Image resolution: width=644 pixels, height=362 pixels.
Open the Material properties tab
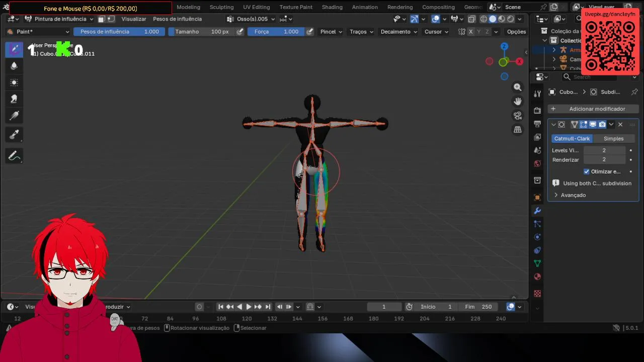click(x=537, y=277)
